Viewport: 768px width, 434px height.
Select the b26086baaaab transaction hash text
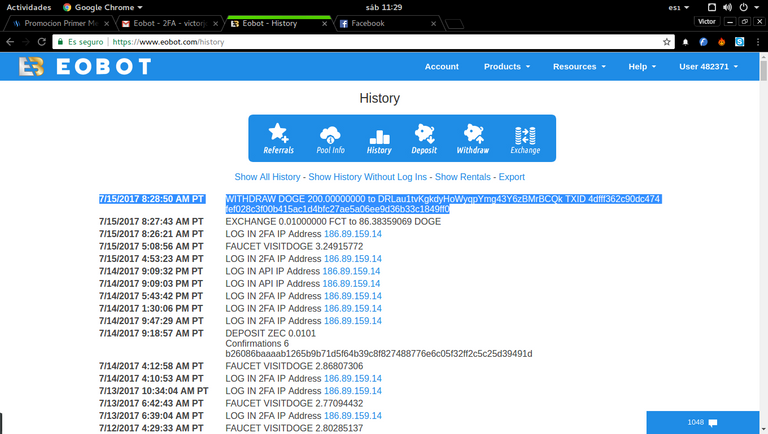tap(379, 354)
